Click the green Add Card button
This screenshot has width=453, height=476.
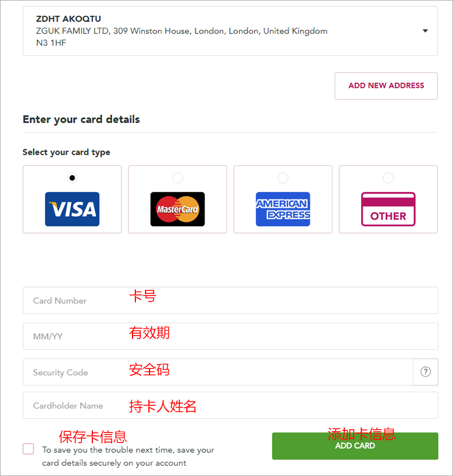(x=355, y=446)
